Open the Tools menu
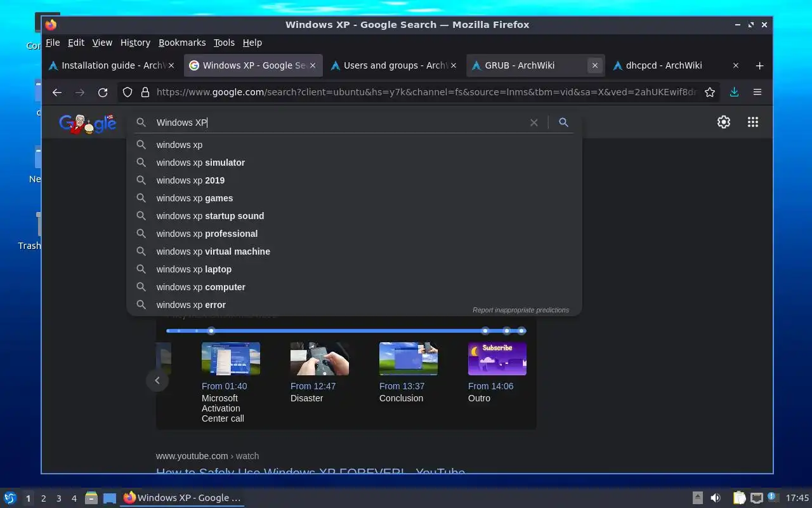812x508 pixels. [x=224, y=43]
